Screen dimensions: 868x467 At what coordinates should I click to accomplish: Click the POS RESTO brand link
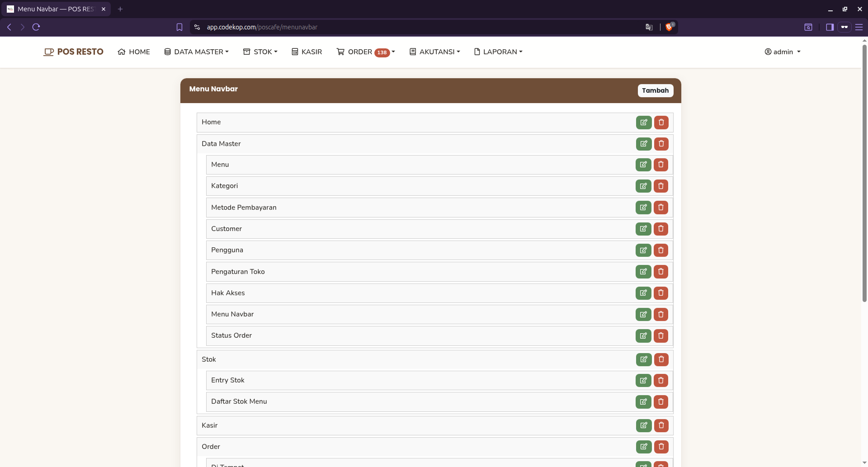coord(74,52)
